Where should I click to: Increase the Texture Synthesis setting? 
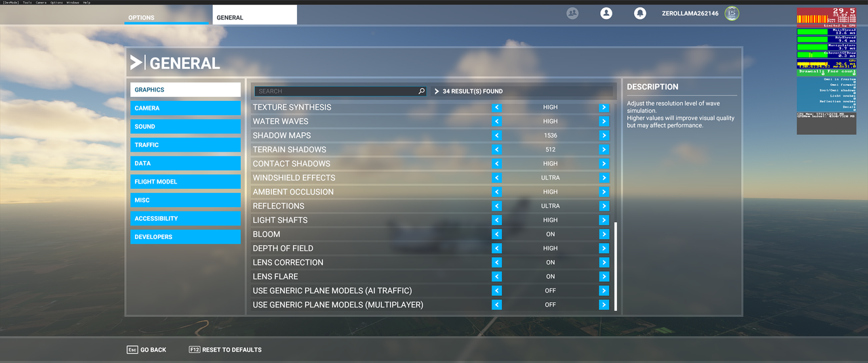click(604, 107)
